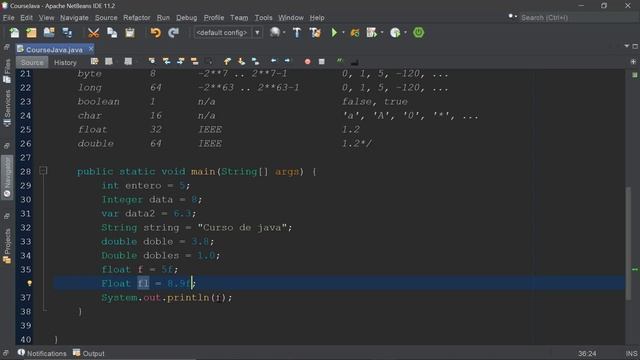Click the Clean and Build icon
The height and width of the screenshot is (360, 640).
315,33
